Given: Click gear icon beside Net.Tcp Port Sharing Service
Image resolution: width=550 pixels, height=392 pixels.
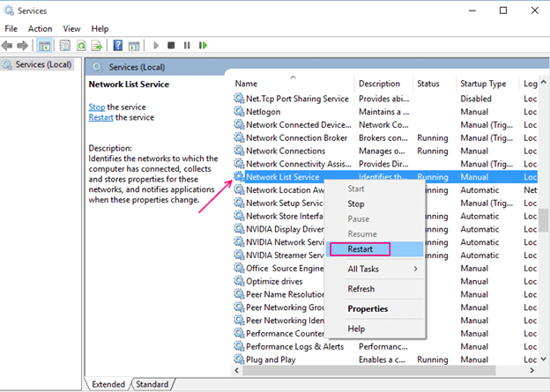Looking at the screenshot, I should 239,99.
